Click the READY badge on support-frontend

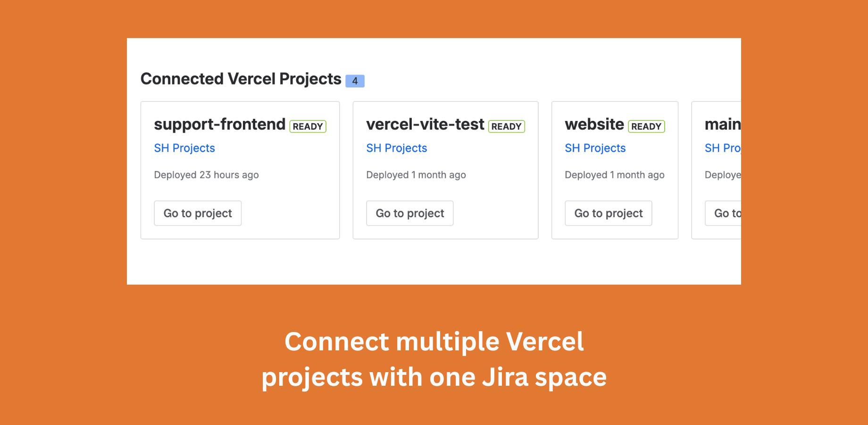pyautogui.click(x=308, y=126)
